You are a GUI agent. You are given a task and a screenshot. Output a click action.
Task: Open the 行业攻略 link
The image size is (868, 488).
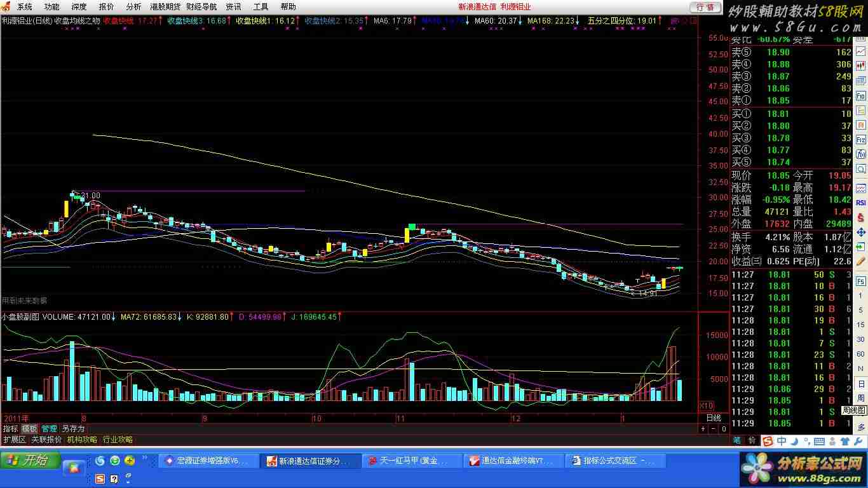tap(118, 440)
